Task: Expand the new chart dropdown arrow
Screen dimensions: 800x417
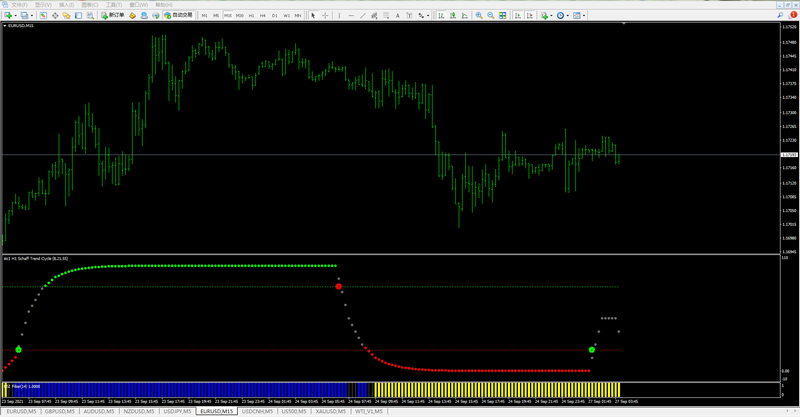Action: (x=15, y=16)
